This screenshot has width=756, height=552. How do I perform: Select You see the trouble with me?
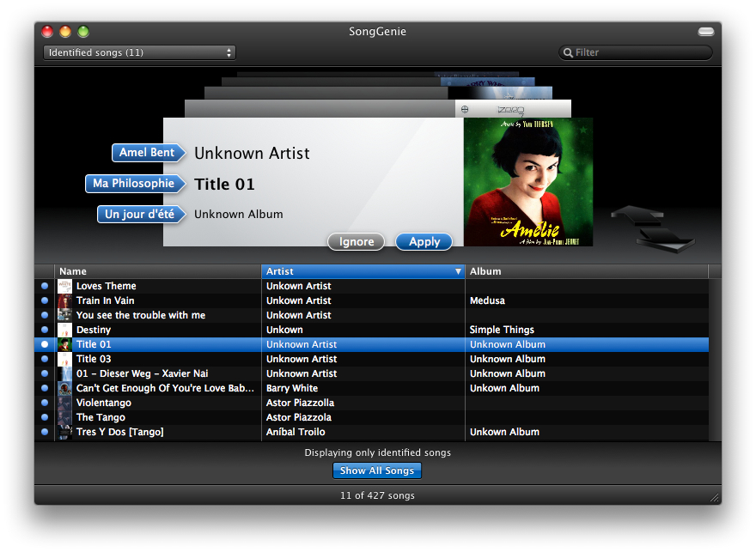[x=371, y=315]
